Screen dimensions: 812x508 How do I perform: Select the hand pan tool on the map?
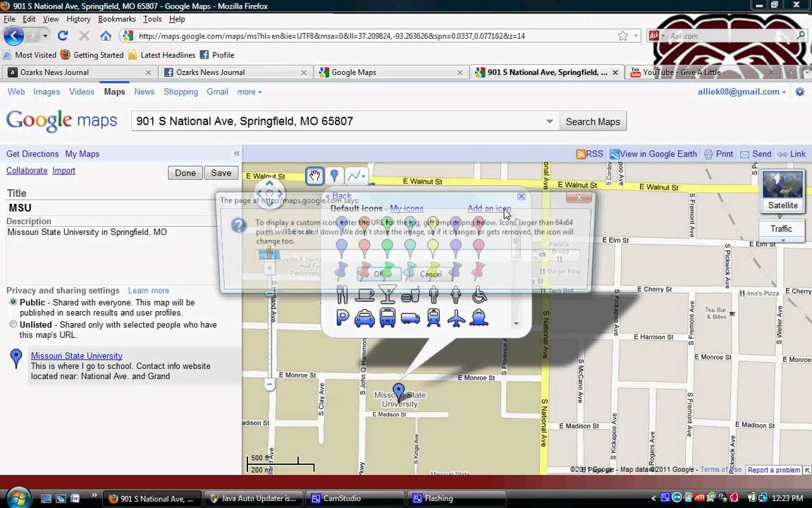(314, 176)
